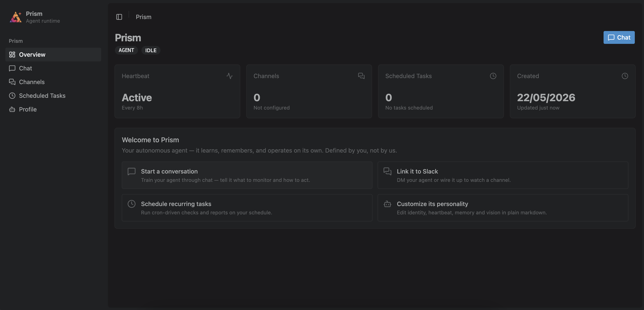Click the Channels card messages icon
644x310 pixels.
point(361,76)
